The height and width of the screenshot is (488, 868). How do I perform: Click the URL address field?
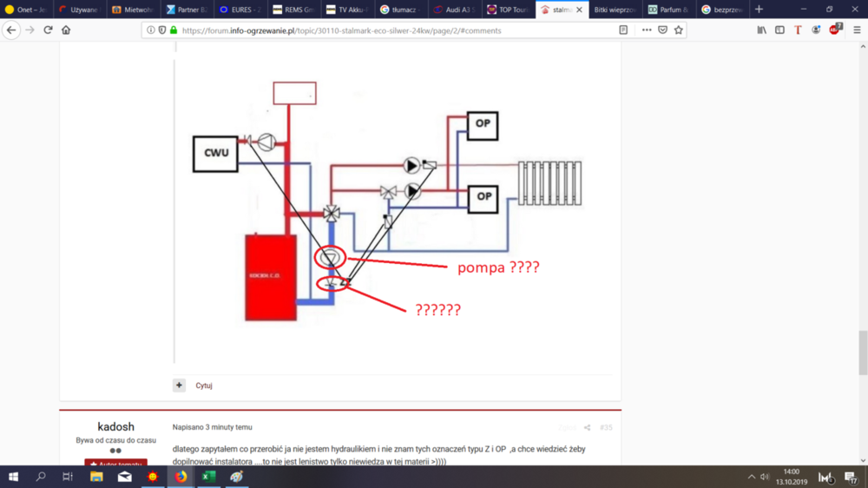[x=391, y=30]
